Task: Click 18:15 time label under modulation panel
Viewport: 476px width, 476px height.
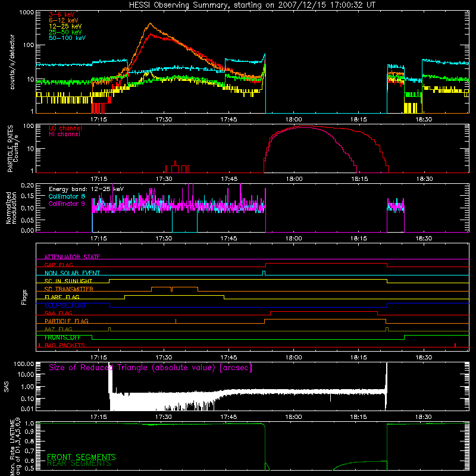Action: click(359, 239)
